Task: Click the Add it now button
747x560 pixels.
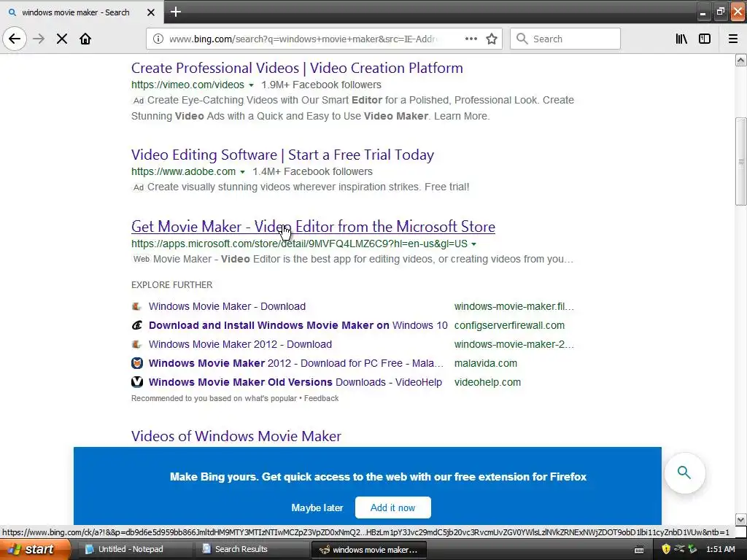Action: pos(393,507)
